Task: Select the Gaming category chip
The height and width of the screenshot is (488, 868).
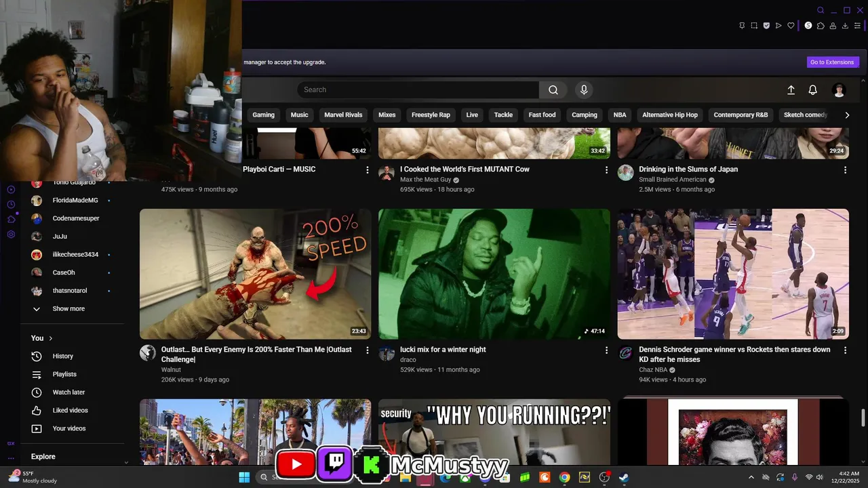Action: [263, 115]
